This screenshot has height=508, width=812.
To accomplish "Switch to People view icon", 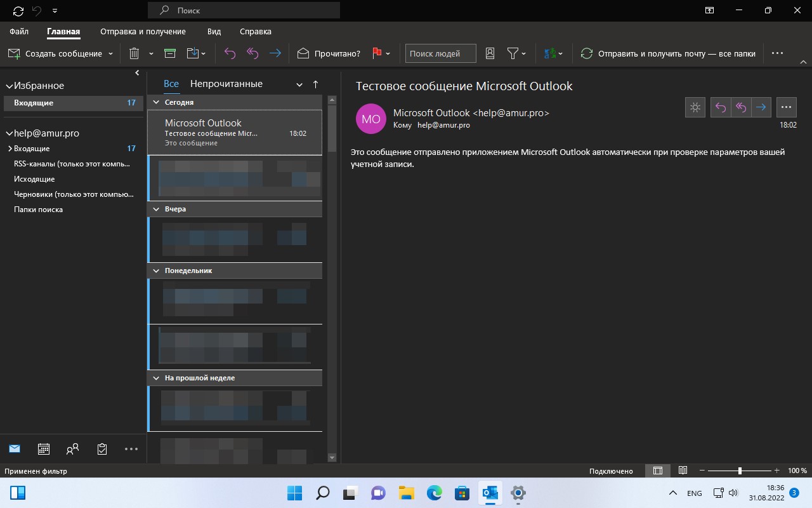I will click(73, 449).
